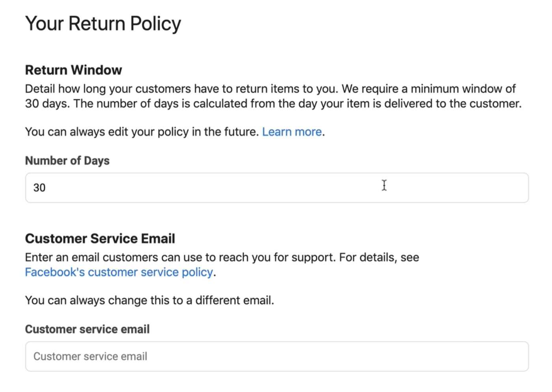This screenshot has width=552, height=392.
Task: Click the email support description text
Action: (221, 257)
